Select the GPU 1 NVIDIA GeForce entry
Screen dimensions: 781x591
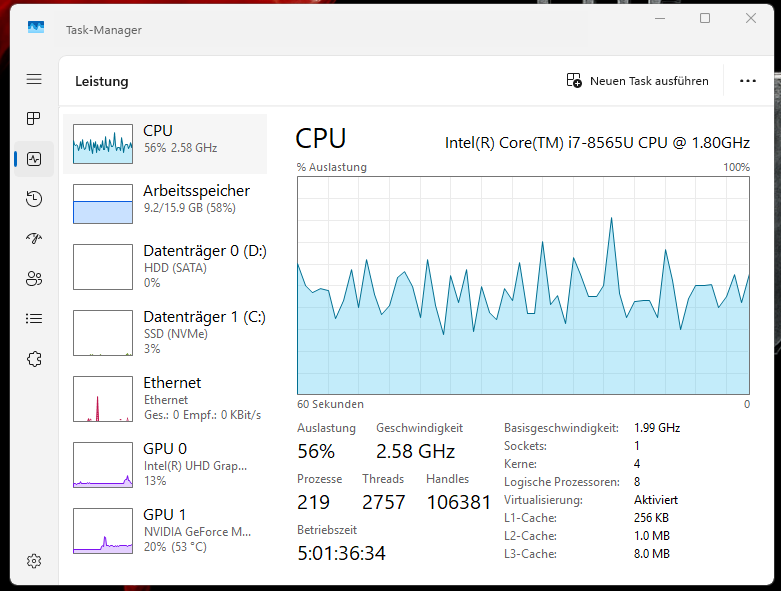165,530
